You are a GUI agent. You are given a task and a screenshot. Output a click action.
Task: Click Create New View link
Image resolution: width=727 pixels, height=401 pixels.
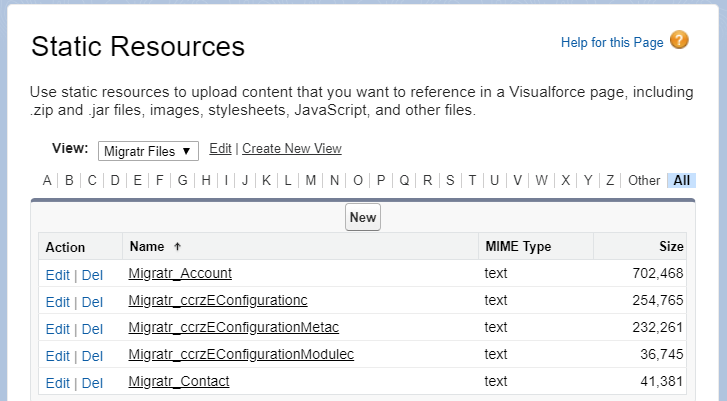coord(292,148)
